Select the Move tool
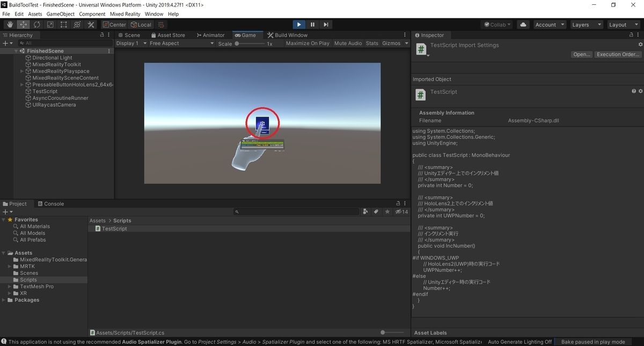Viewport: 644px width, 346px height. pos(24,25)
